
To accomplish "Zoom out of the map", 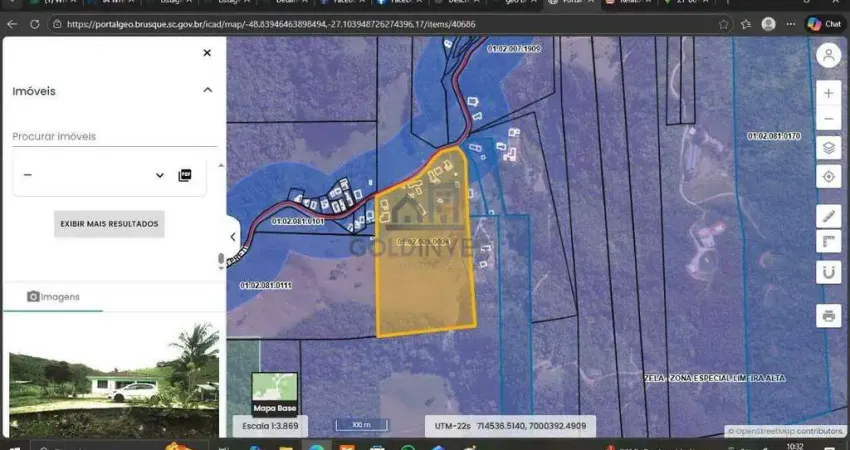I will [x=828, y=119].
